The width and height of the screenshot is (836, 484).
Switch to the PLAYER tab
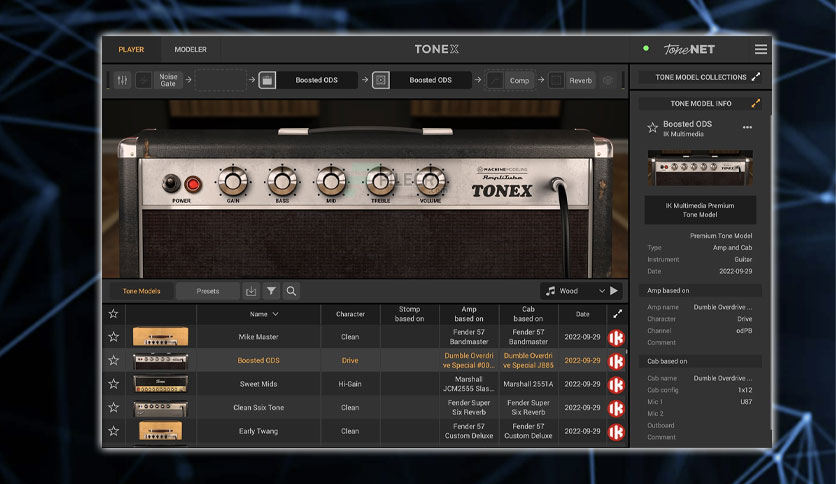pyautogui.click(x=131, y=49)
